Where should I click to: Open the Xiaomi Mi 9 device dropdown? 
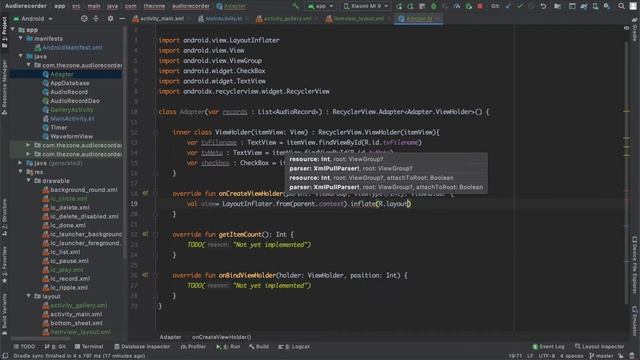(366, 6)
